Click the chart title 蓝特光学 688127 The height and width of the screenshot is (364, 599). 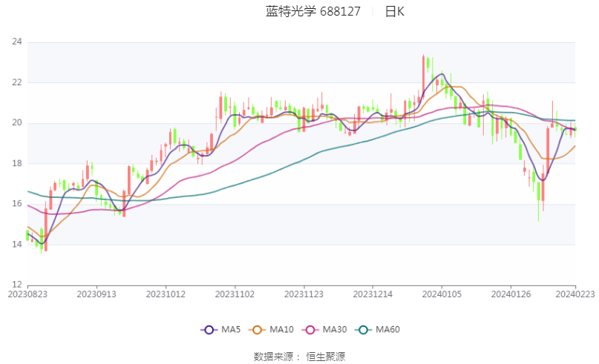pyautogui.click(x=313, y=12)
